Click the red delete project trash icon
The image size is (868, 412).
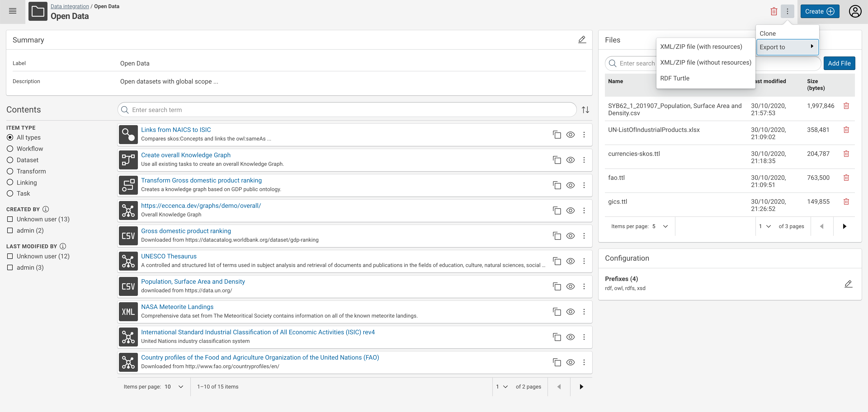774,12
